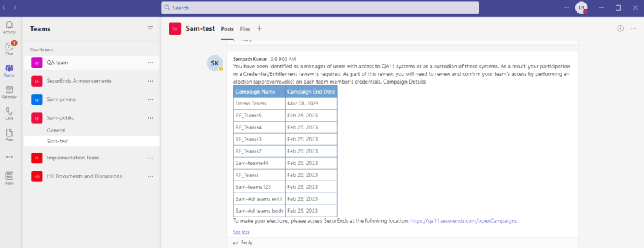Open the Calendar app
This screenshot has height=248, width=644.
coord(9,92)
